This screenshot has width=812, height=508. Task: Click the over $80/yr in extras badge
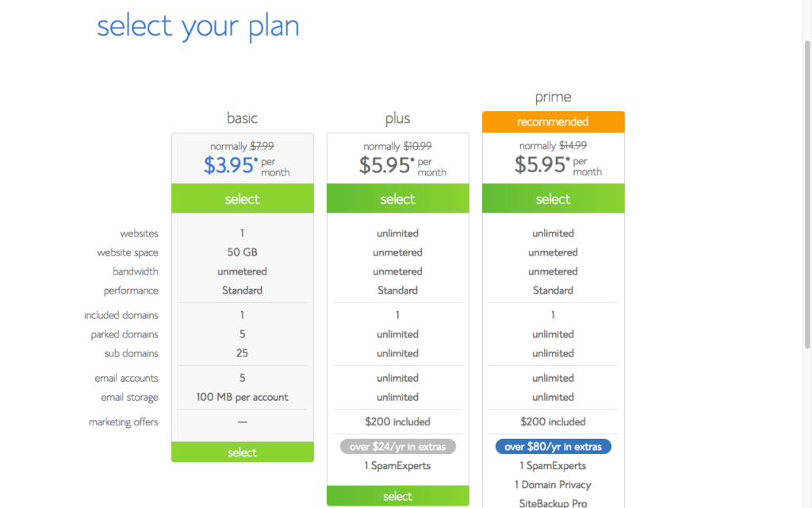coord(553,446)
